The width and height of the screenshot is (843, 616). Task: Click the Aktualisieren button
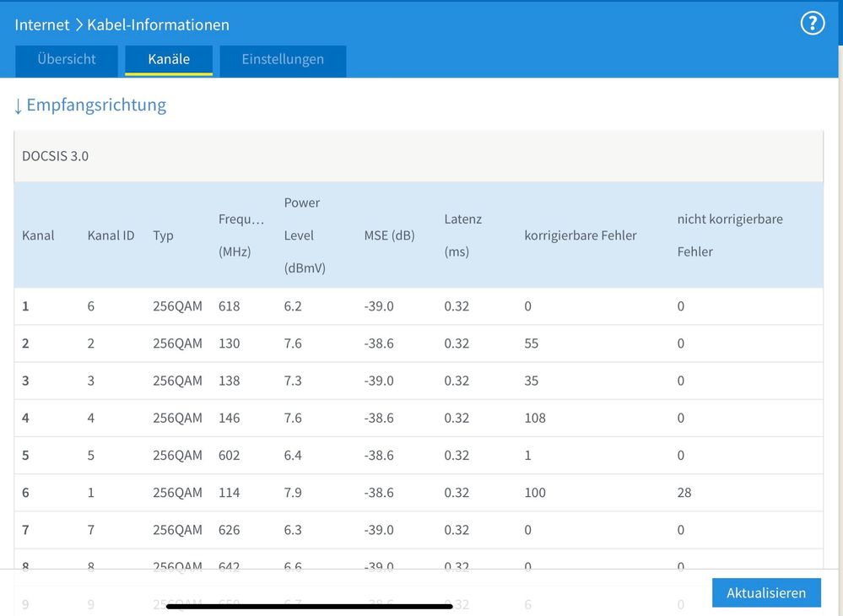click(765, 592)
